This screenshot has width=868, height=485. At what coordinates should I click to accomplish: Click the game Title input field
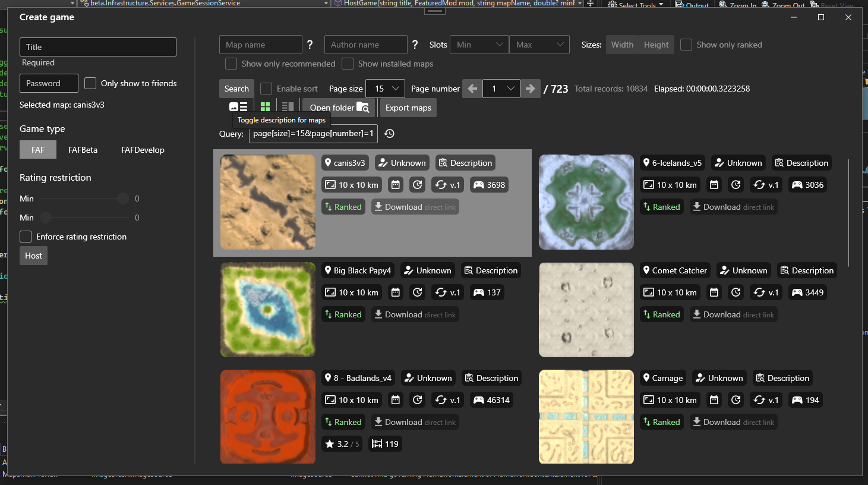point(98,47)
